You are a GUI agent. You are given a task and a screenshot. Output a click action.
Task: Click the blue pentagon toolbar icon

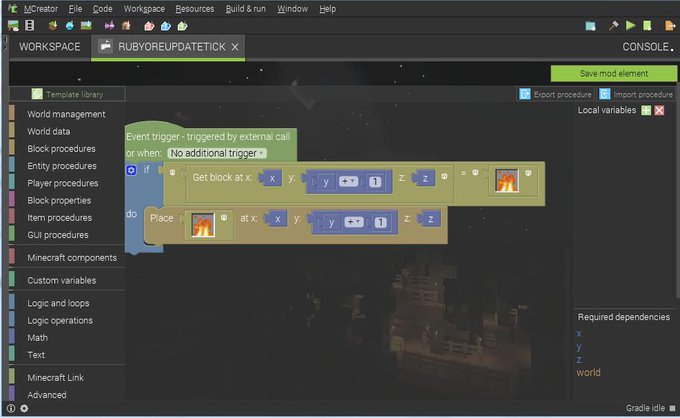(x=166, y=26)
